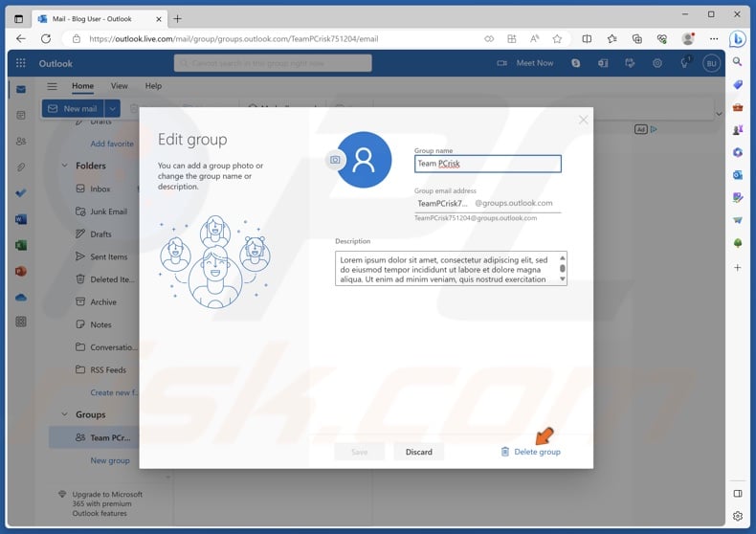Click the camera icon to change group photo
This screenshot has height=534, width=756.
coord(335,160)
